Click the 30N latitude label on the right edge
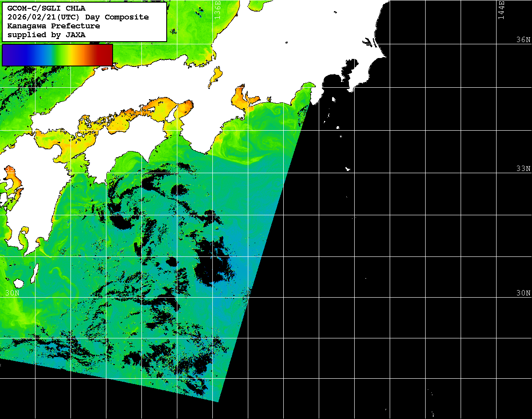532x419 pixels. (523, 293)
